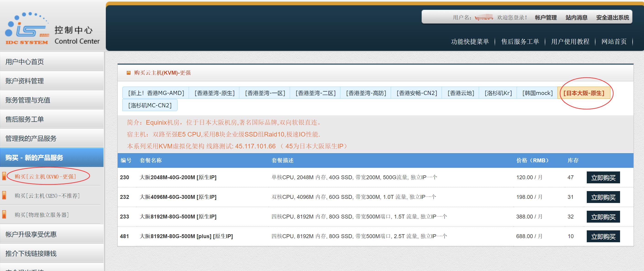Click 安全退出系统 in top bar
The image size is (644, 271).
(x=613, y=18)
